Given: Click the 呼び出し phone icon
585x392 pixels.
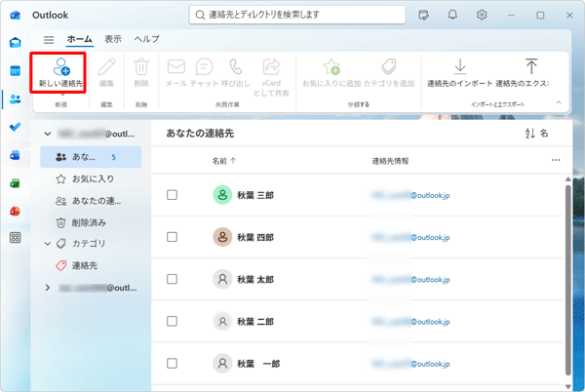Looking at the screenshot, I should click(x=236, y=66).
